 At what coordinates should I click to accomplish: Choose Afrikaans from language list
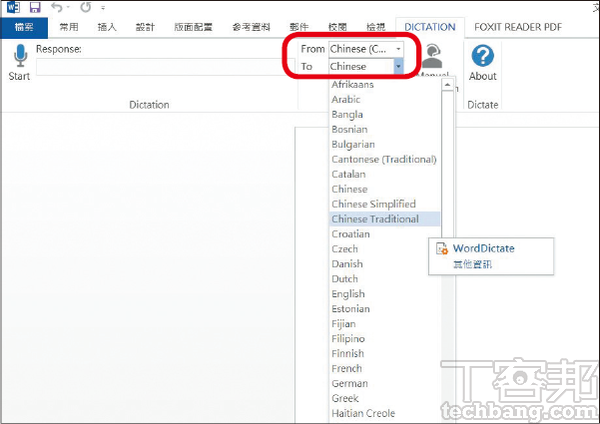click(385, 84)
